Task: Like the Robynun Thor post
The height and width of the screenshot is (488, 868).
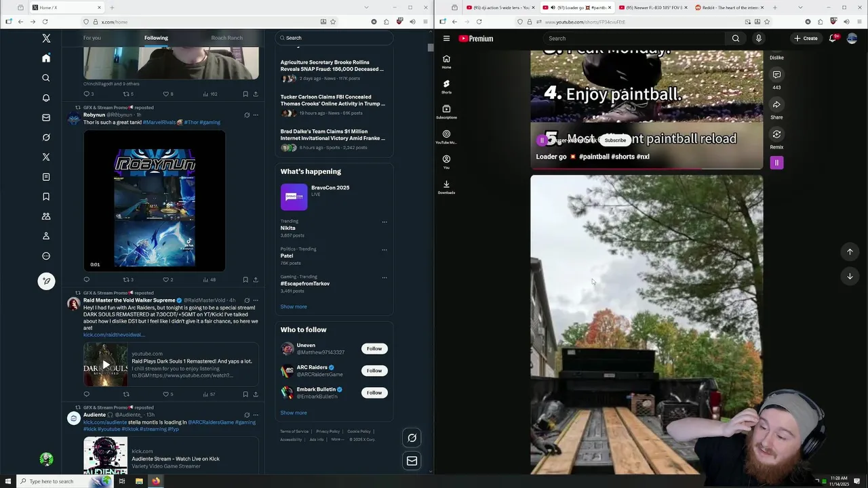Action: pyautogui.click(x=167, y=279)
